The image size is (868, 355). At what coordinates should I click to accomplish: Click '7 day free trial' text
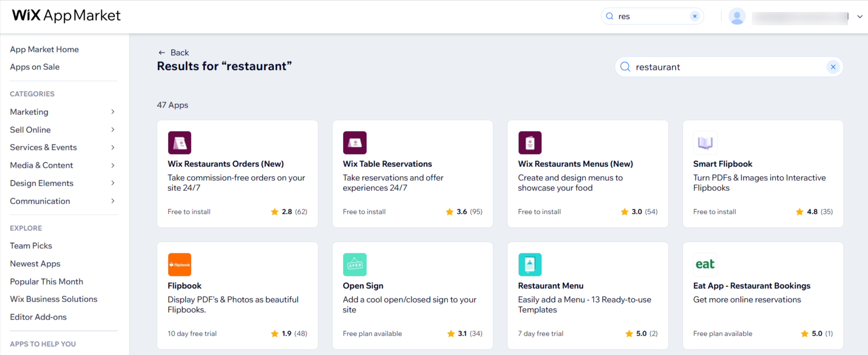(x=541, y=333)
